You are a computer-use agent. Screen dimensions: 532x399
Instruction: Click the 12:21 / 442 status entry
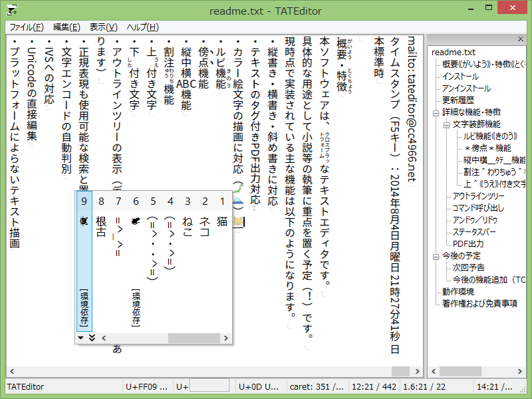point(374,387)
